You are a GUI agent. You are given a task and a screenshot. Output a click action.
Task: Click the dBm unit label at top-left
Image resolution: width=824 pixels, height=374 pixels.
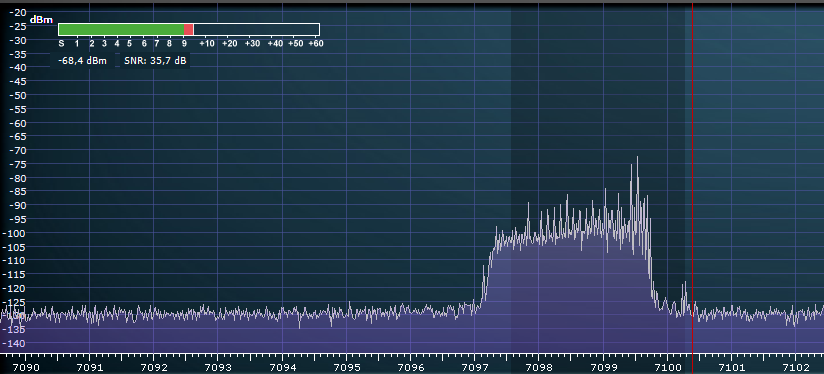pos(41,20)
